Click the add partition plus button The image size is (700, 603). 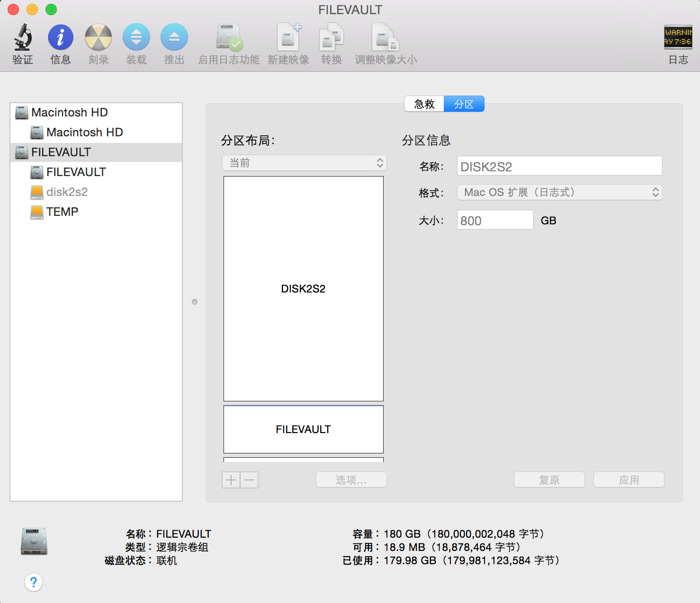pyautogui.click(x=231, y=480)
